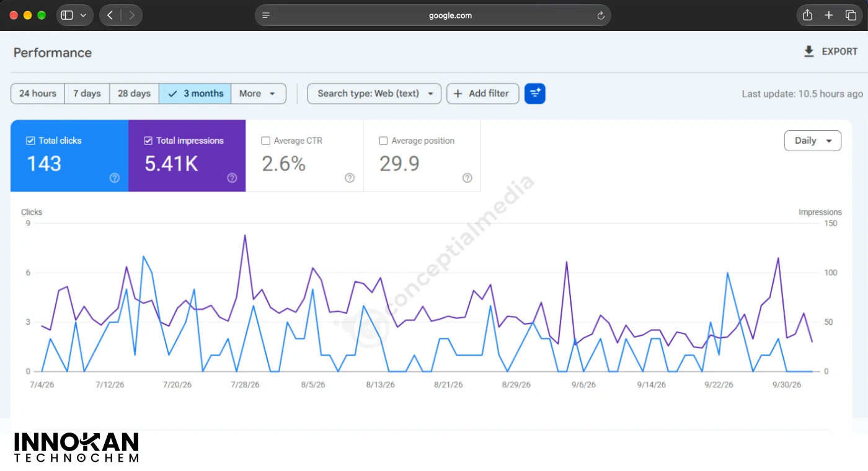868x471 pixels.
Task: Click the Safari share icon
Action: click(x=807, y=15)
